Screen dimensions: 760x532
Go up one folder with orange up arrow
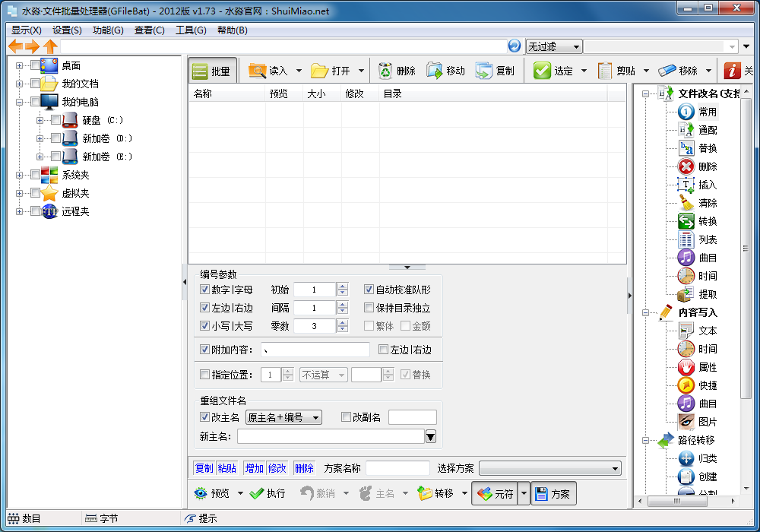(x=50, y=46)
